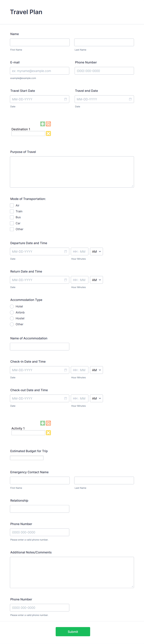Click the orange delete icon above Activity 1
This screenshot has width=144, height=644.
pos(48,423)
